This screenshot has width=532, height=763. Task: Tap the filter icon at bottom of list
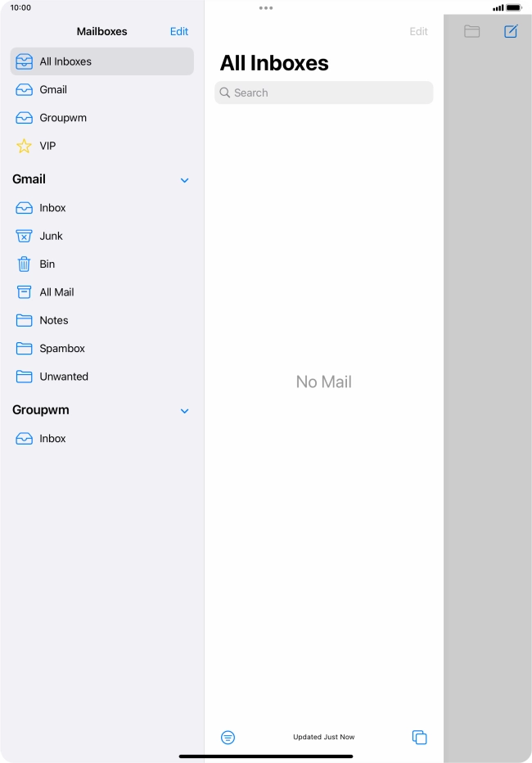[228, 737]
